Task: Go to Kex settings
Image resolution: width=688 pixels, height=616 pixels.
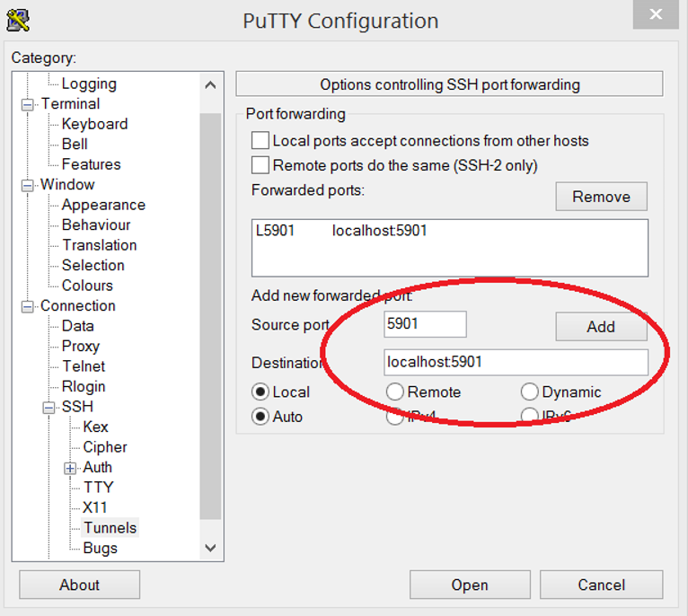Action: 95,427
